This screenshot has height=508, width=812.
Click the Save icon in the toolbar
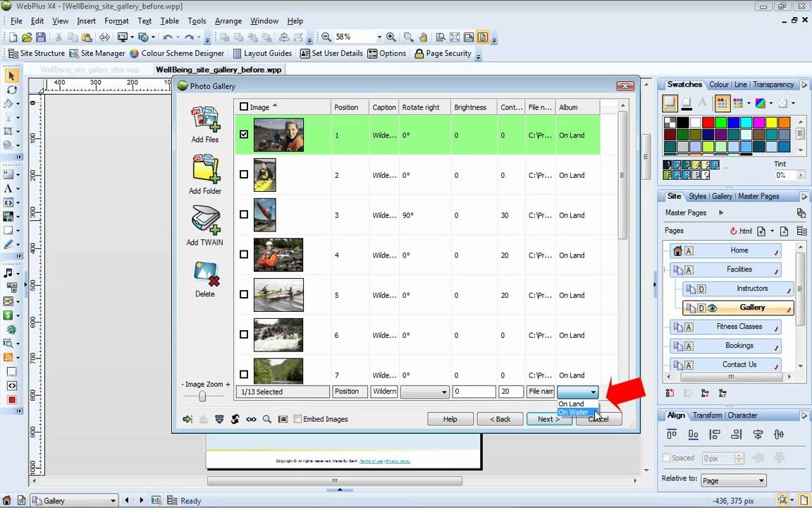[x=41, y=37]
